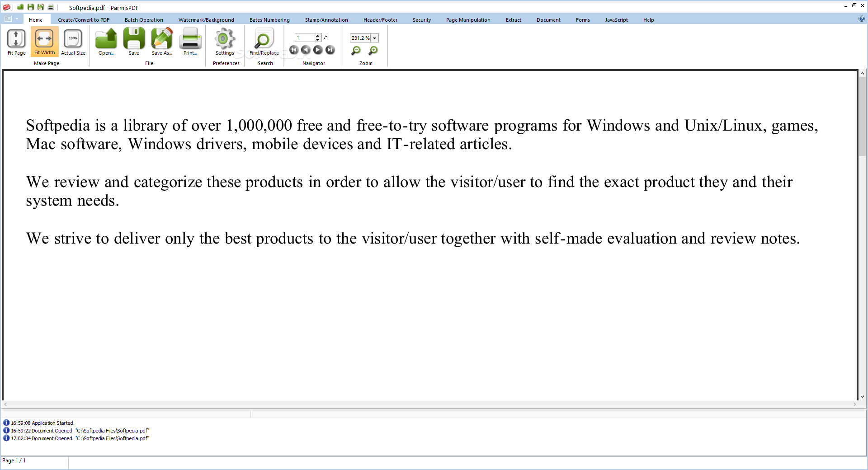Open the Find/Replace search tool
Screen dimensions: 868x470
(264, 41)
